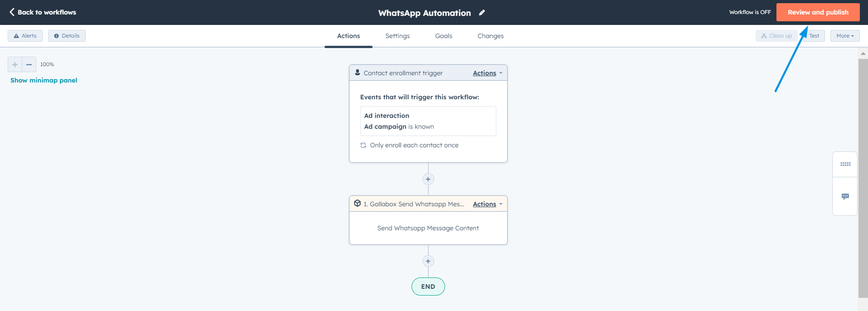The image size is (868, 311).
Task: Zoom out with the minus button
Action: coord(29,64)
